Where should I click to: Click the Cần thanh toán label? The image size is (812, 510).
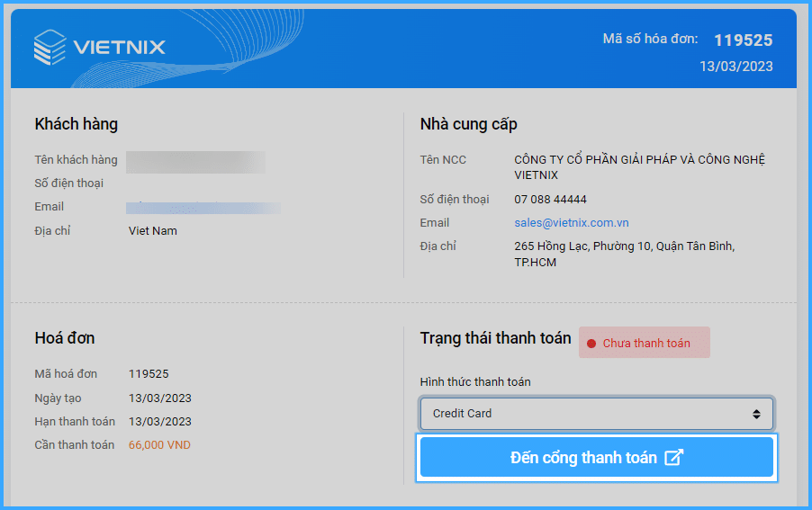tap(75, 445)
